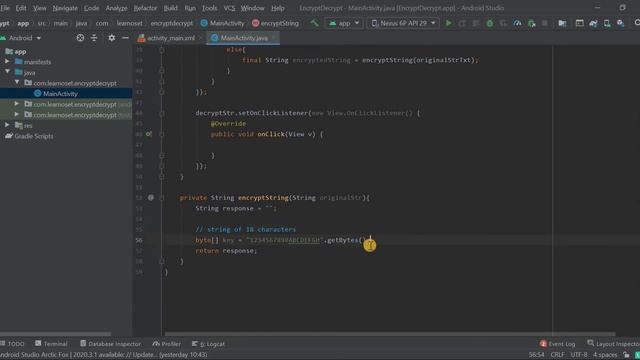Viewport: 640px width, 360px height.
Task: Open the File menu
Action: pyautogui.click(x=5, y=8)
